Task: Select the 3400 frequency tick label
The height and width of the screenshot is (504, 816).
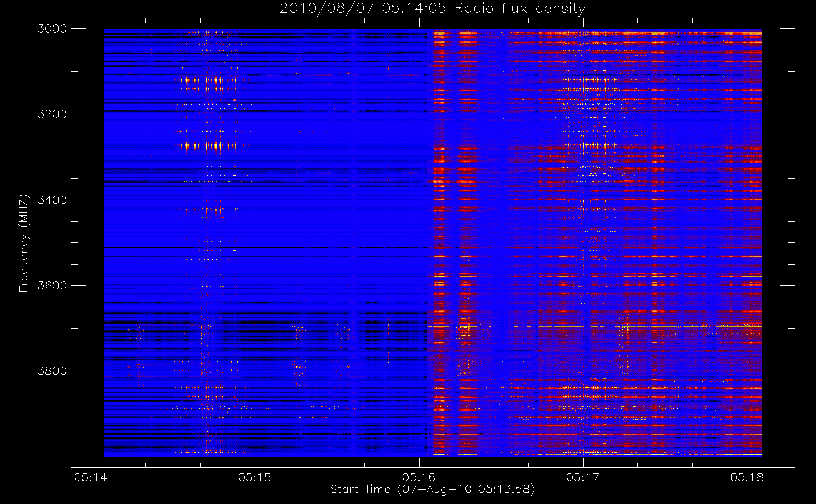Action: (52, 200)
